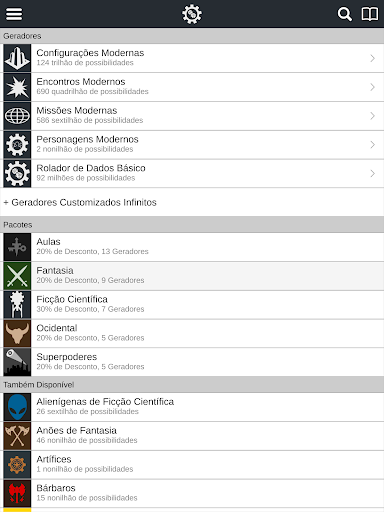The width and height of the screenshot is (384, 512).
Task: Open Rolador de Dados Básico chevron
Action: click(373, 173)
